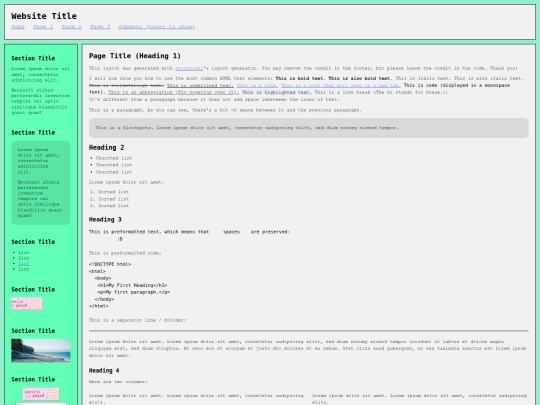Click the strikethrough text sample
Viewport: 540px width, 405px height.
pyautogui.click(x=126, y=85)
